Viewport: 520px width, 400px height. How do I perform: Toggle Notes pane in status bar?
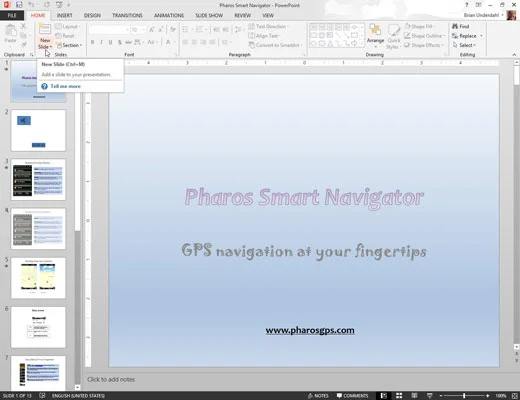tap(318, 396)
